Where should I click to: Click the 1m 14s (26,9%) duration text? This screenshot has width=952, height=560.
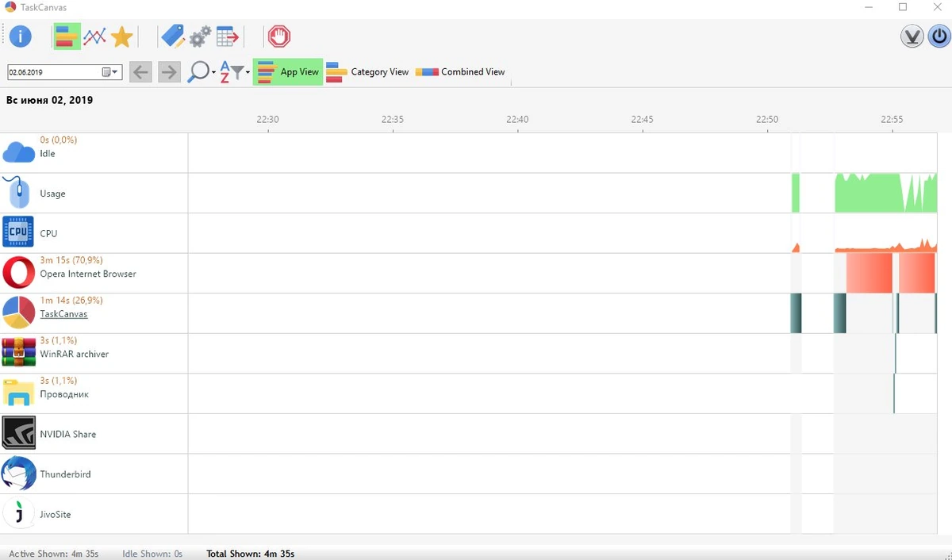tap(71, 301)
